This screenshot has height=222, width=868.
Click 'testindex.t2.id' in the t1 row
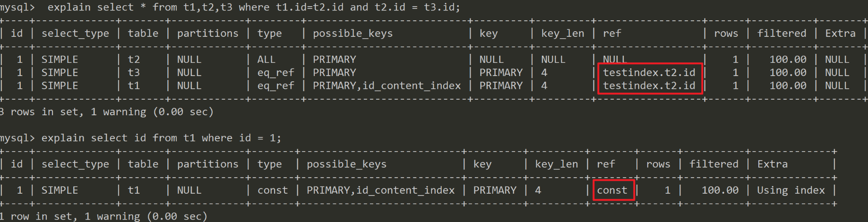(x=649, y=86)
